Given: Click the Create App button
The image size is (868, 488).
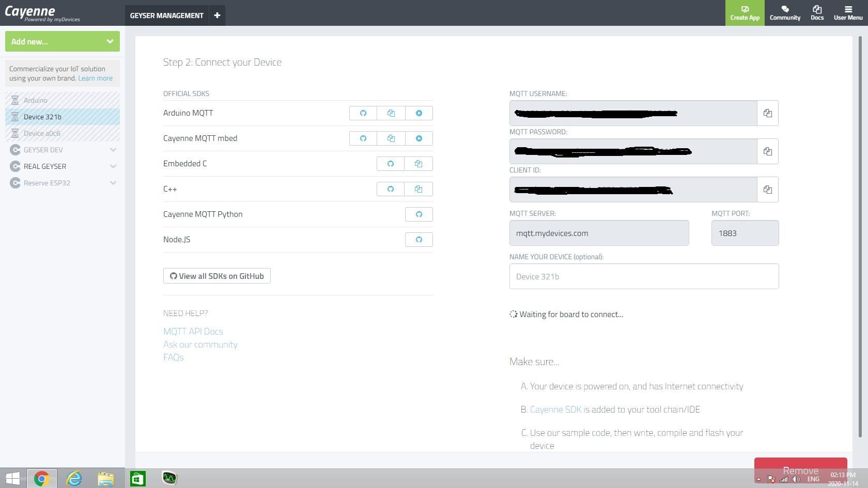Looking at the screenshot, I should click(x=745, y=13).
